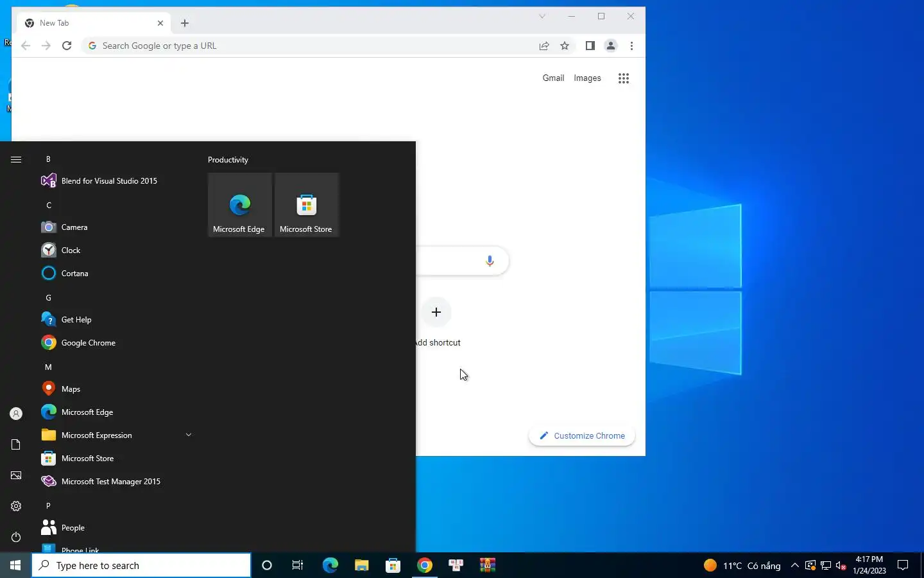Click the Windows Start button
This screenshot has width=924, height=578.
(x=15, y=565)
